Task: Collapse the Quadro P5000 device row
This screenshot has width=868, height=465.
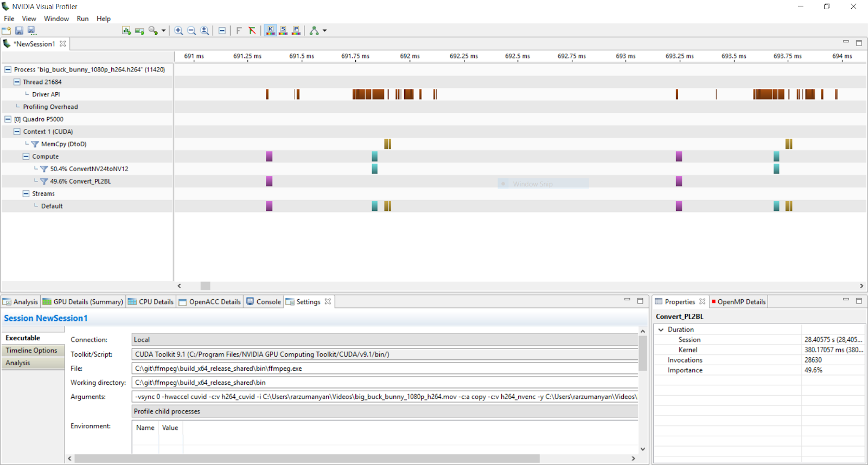Action: tap(8, 119)
